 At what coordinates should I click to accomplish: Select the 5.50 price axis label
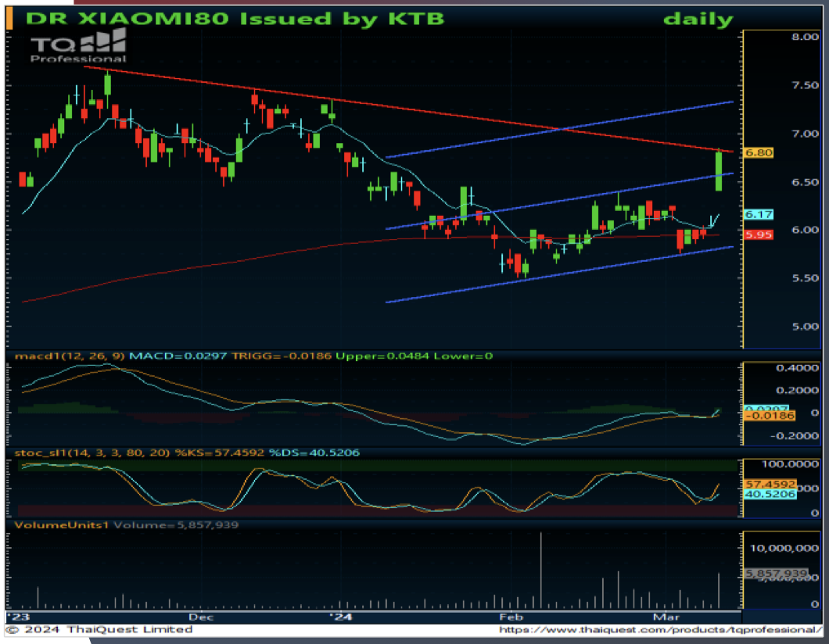point(805,278)
